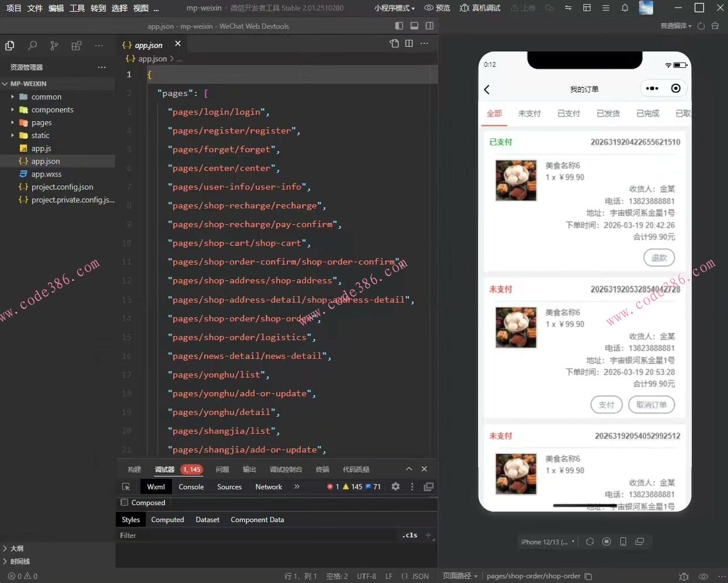Click the element inspector icon in the debugger
The height and width of the screenshot is (583, 728).
126,487
